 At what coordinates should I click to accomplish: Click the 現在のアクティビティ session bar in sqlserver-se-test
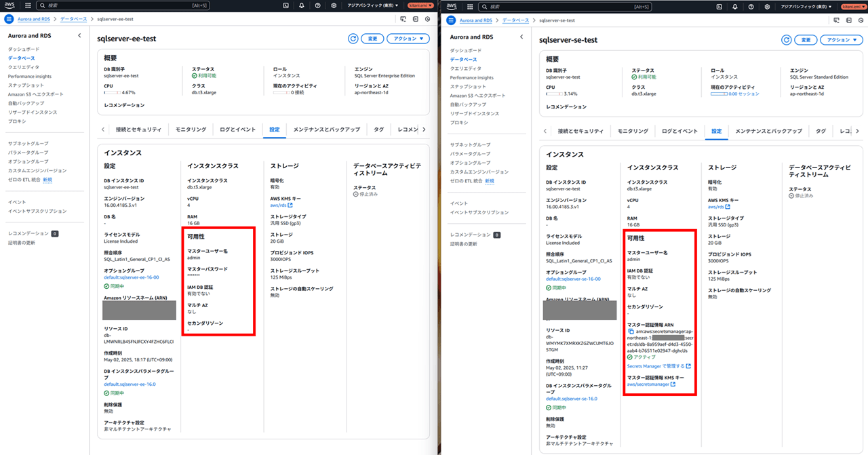tap(719, 94)
